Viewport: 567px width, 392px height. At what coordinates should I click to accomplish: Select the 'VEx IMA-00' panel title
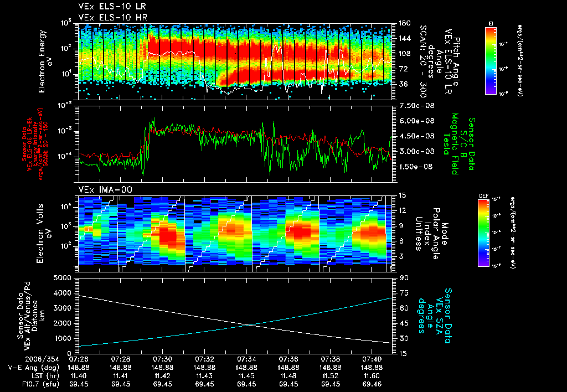coord(105,189)
